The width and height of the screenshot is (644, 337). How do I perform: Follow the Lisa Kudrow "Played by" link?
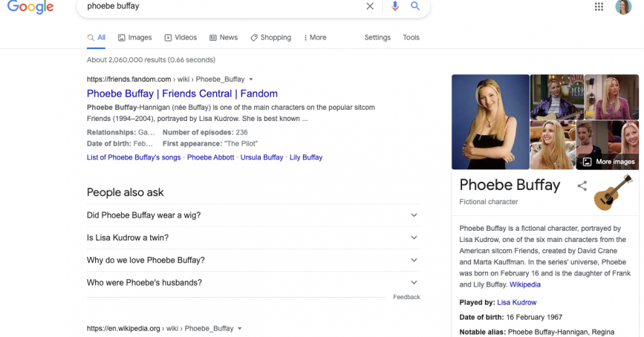(x=517, y=303)
